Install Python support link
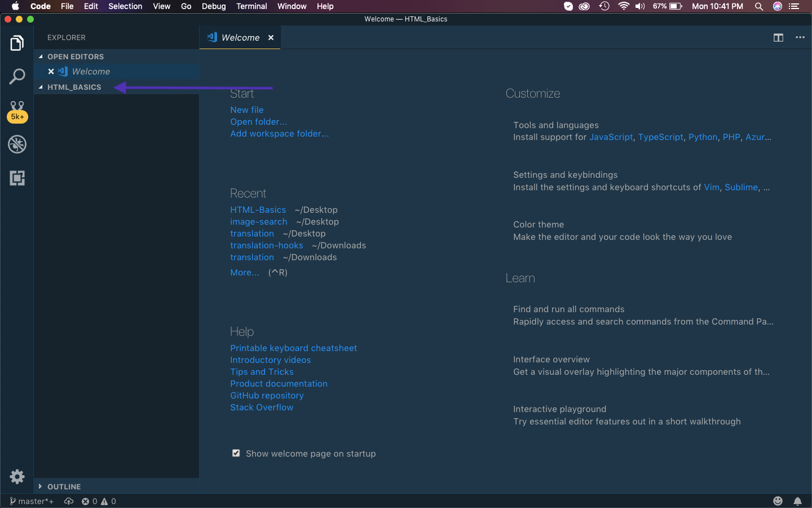Screen dimensions: 812x508 [703, 137]
